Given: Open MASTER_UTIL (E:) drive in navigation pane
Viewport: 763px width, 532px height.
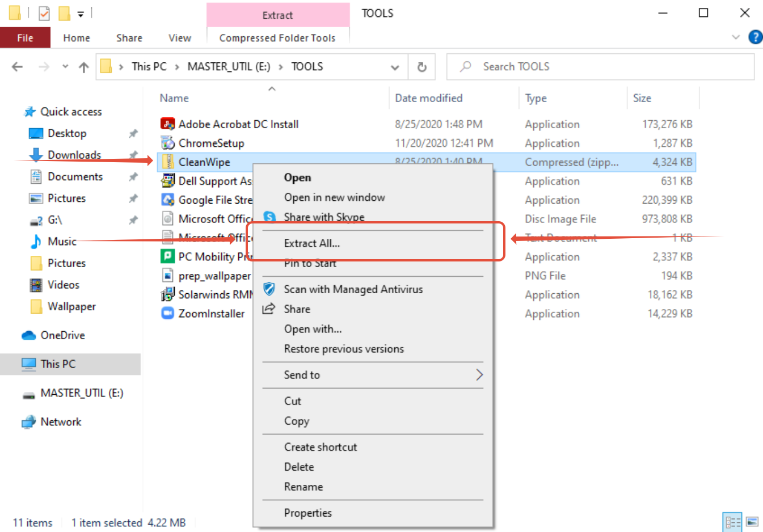Looking at the screenshot, I should point(72,393).
